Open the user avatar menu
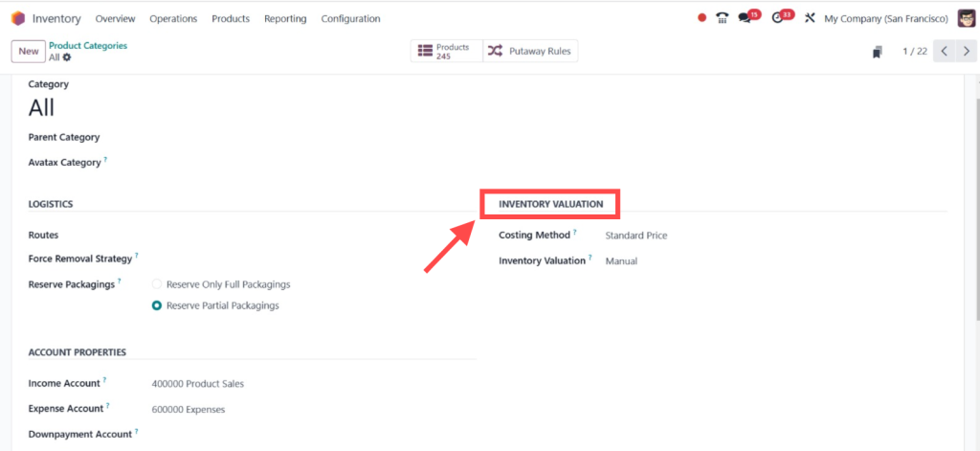The height and width of the screenshot is (451, 980). (x=967, y=18)
